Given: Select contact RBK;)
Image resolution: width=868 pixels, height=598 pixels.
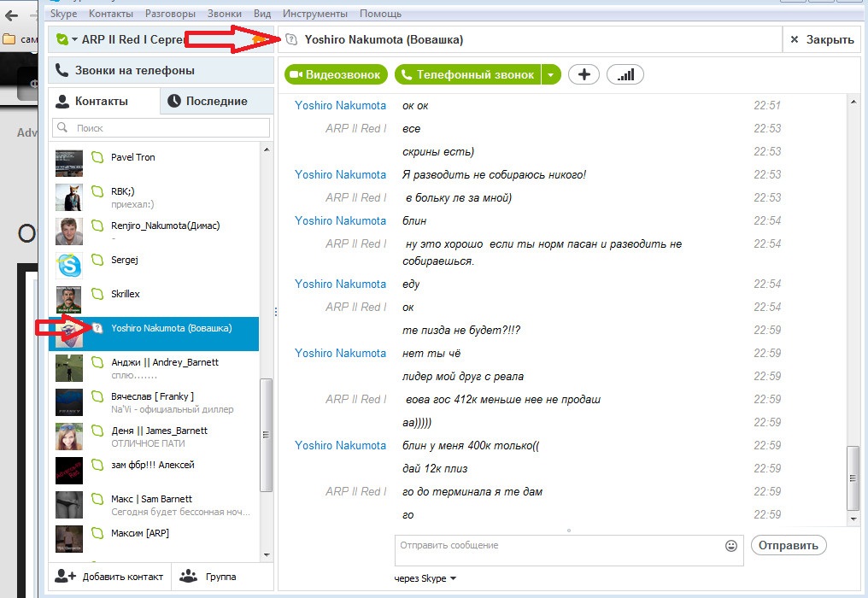Looking at the screenshot, I should click(154, 197).
